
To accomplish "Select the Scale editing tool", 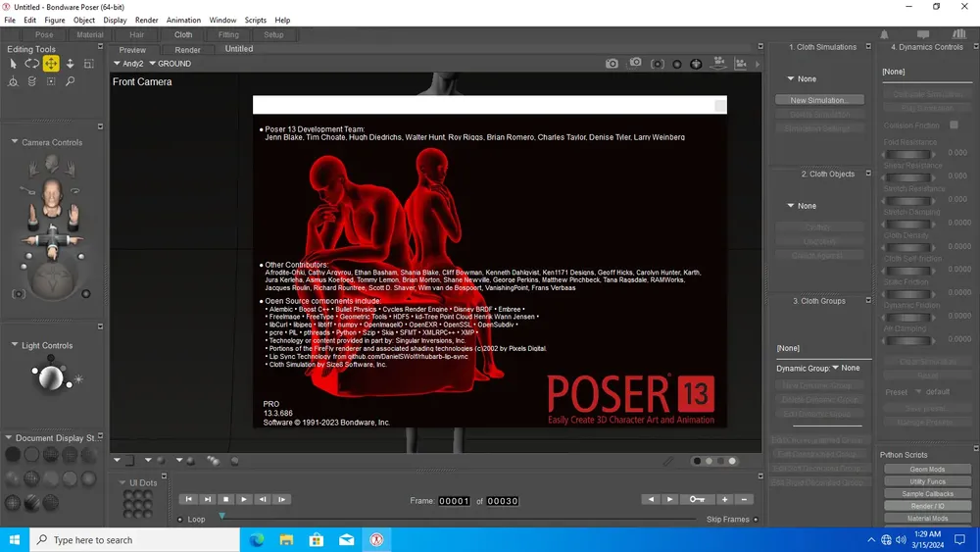I will click(x=89, y=64).
